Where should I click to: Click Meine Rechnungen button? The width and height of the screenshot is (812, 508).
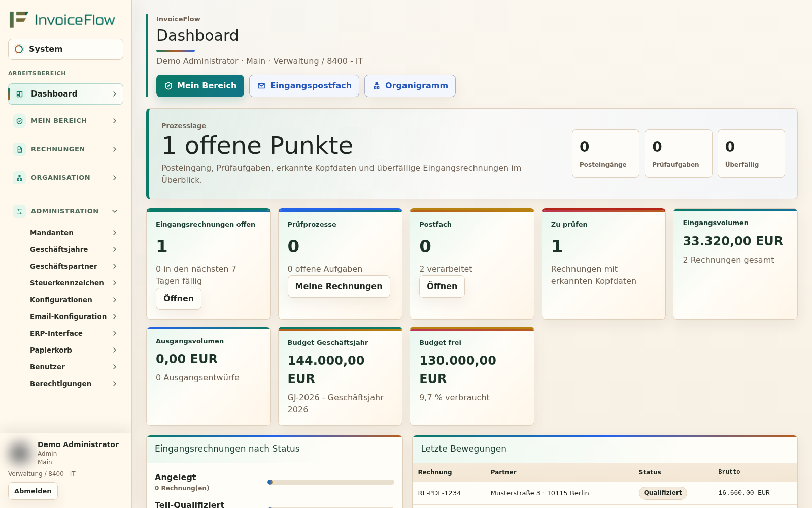[x=339, y=287]
